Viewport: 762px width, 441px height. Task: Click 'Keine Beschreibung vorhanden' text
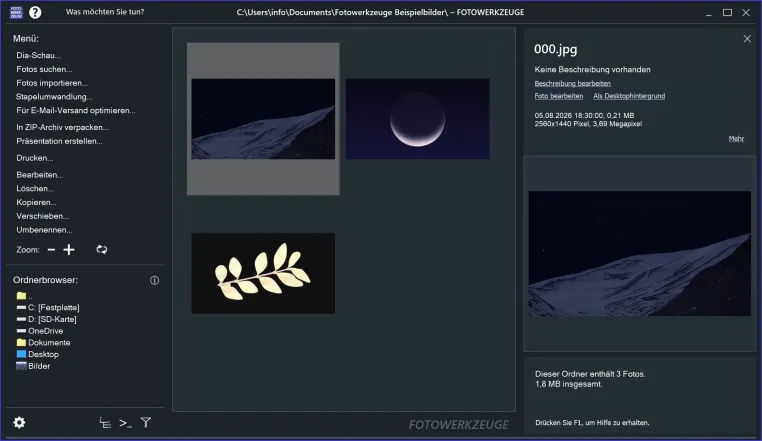coord(592,70)
